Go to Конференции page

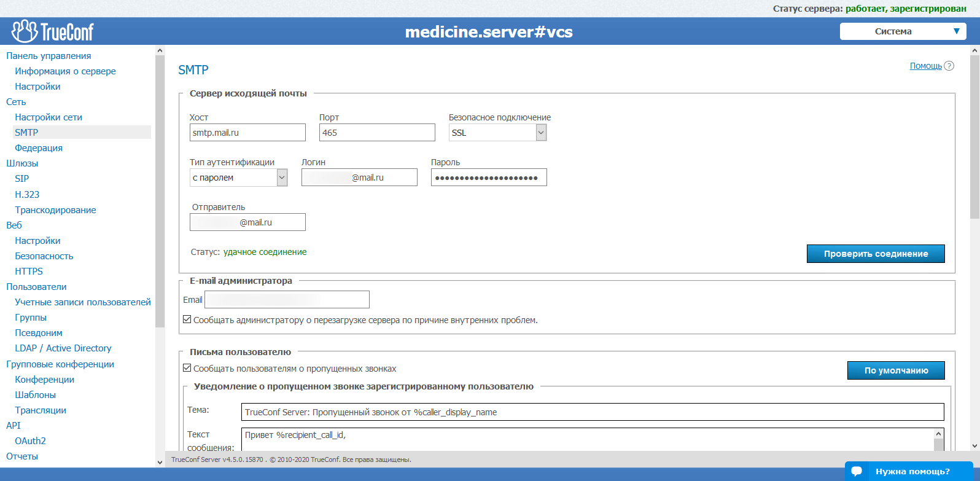44,380
